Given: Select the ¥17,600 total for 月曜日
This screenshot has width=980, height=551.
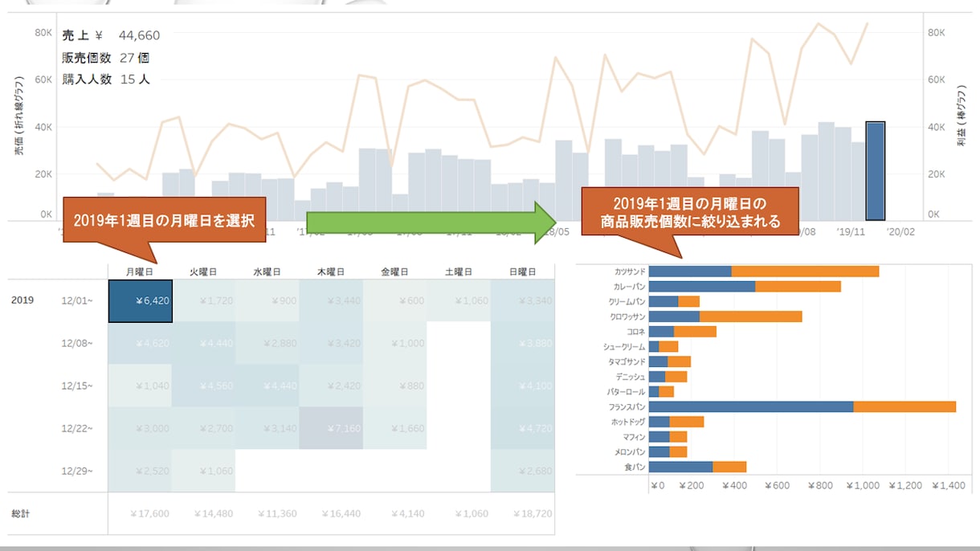Looking at the screenshot, I should coord(149,514).
